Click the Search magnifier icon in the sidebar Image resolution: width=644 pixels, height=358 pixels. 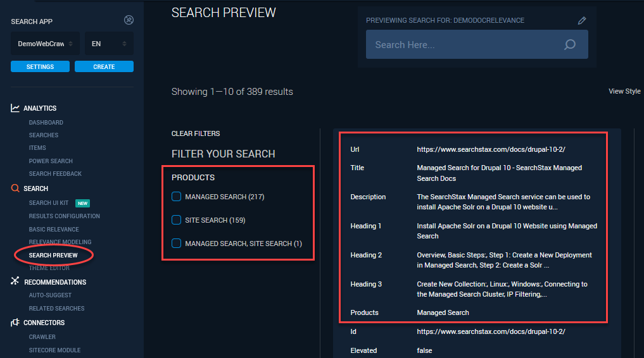(x=15, y=188)
